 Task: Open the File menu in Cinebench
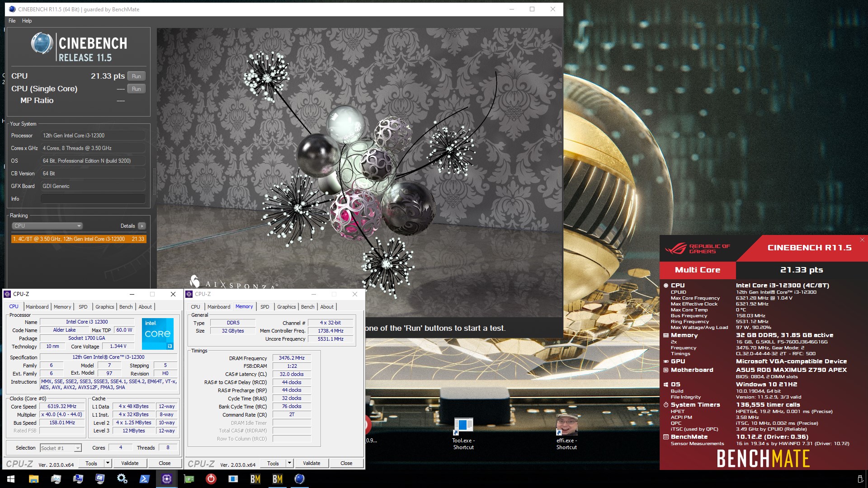pyautogui.click(x=12, y=21)
